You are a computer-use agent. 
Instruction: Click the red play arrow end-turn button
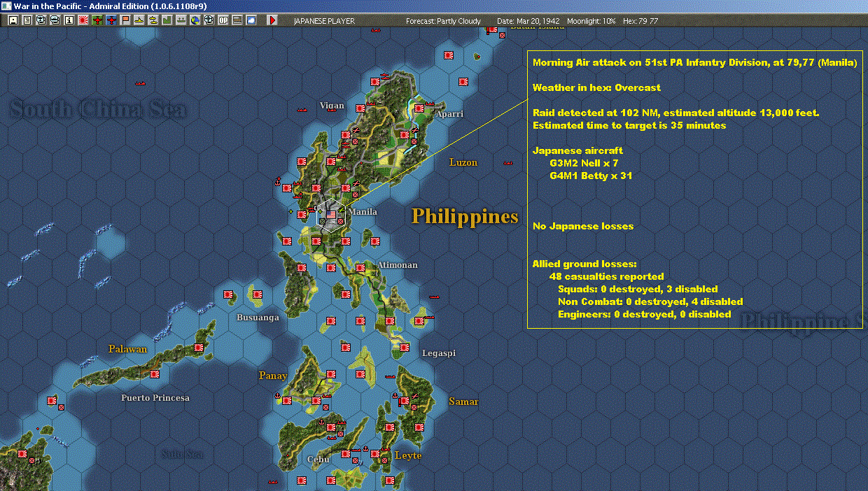click(x=272, y=20)
